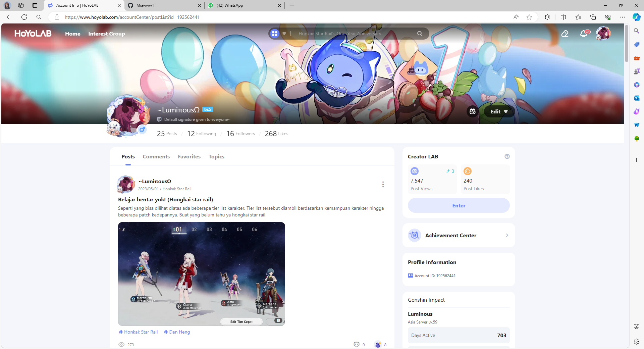Switch to the Favorites tab
The image size is (644, 349).
189,157
